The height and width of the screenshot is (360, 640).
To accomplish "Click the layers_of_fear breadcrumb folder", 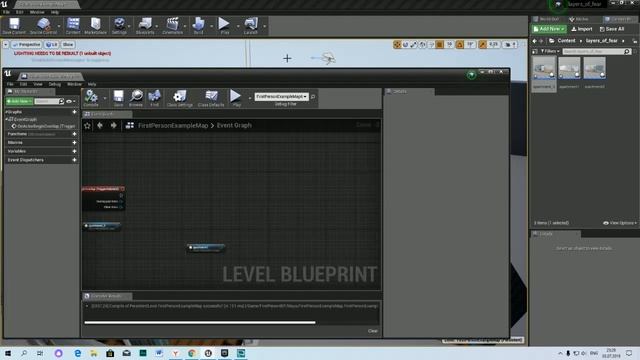I will click(x=602, y=41).
